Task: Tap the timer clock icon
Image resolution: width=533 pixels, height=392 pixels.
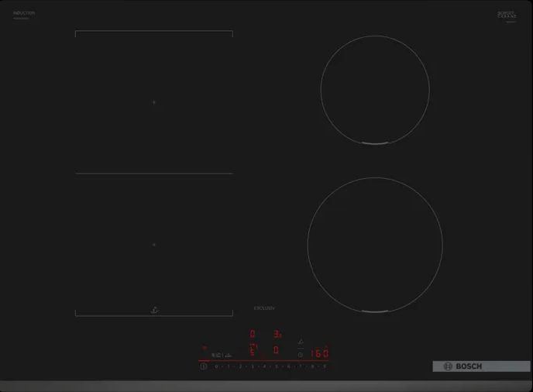Action: 300,354
